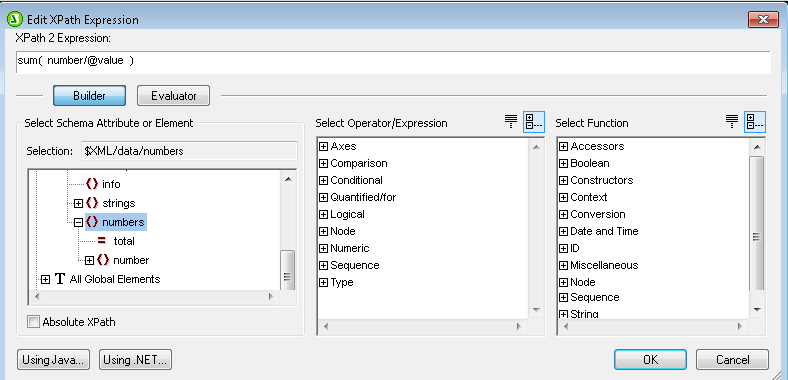Confirm the expression with OK

[650, 359]
